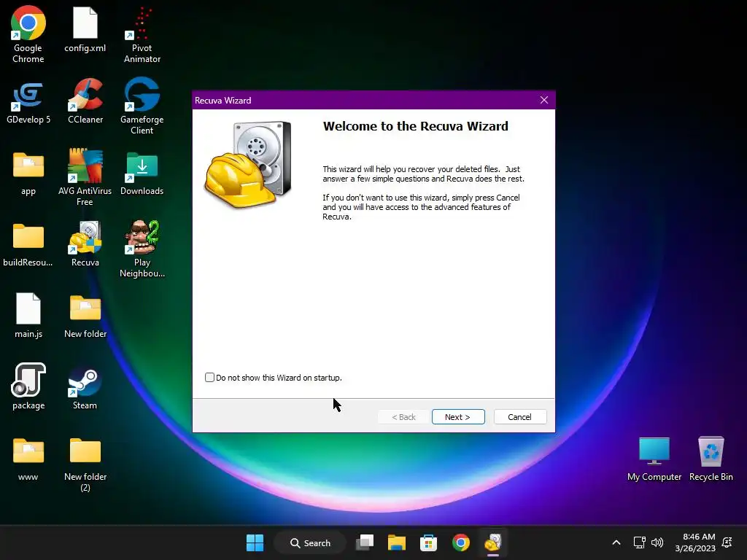Open File Explorer from taskbar

(x=396, y=542)
